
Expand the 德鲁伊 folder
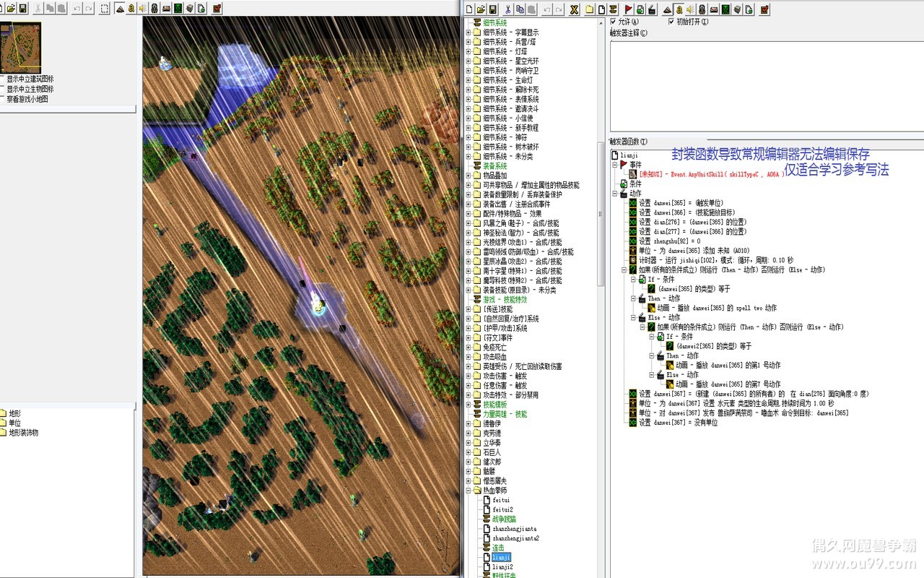(x=468, y=423)
